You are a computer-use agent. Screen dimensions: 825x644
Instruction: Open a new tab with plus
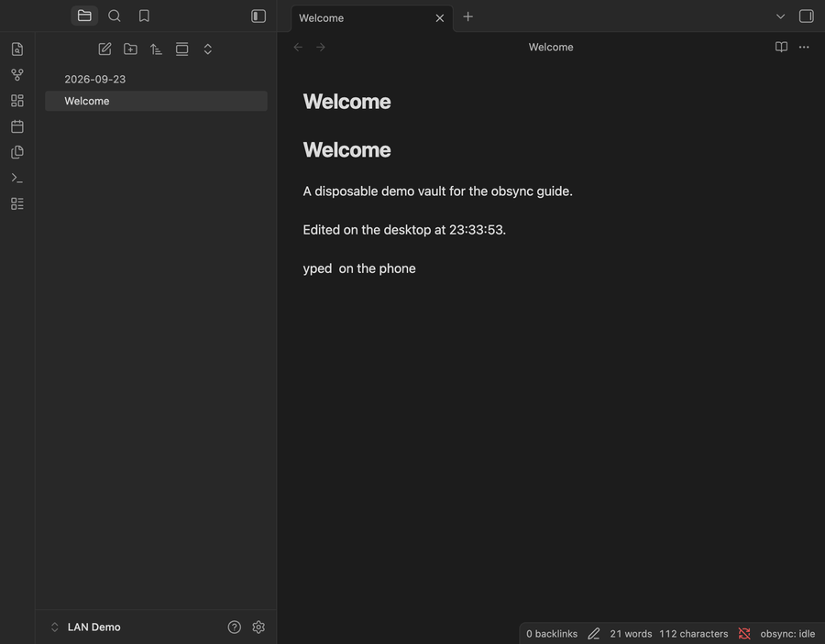[x=467, y=16]
